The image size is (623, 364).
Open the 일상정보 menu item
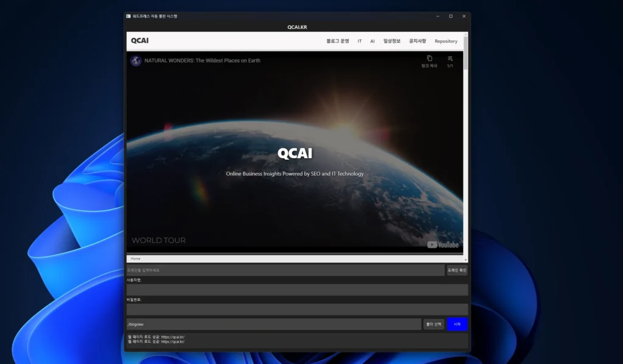[x=392, y=41]
